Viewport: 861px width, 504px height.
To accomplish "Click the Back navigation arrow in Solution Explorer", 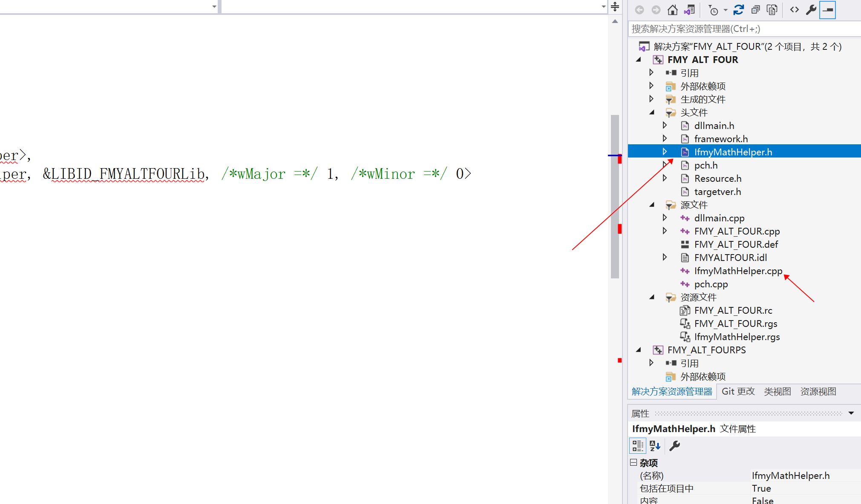I will coord(639,10).
